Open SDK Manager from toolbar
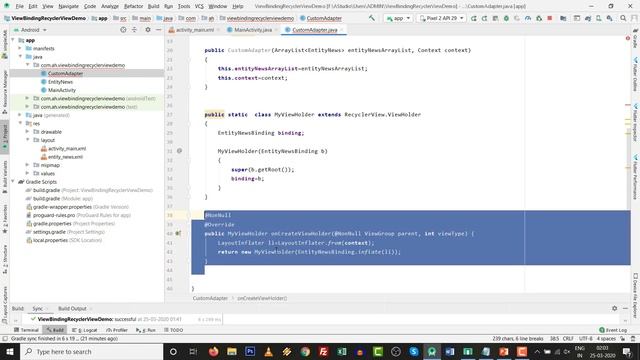Screen dimensions: 640x360 point(609,18)
